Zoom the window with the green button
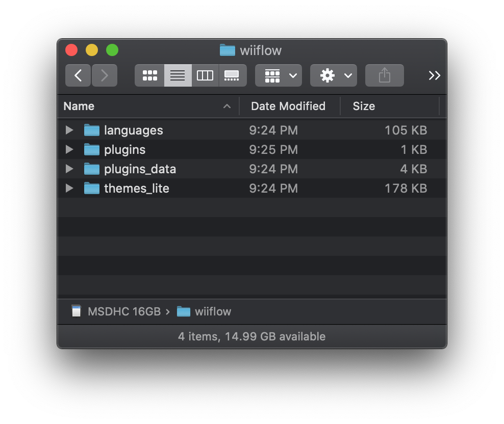Screen dimensions: 504x424 (112, 50)
